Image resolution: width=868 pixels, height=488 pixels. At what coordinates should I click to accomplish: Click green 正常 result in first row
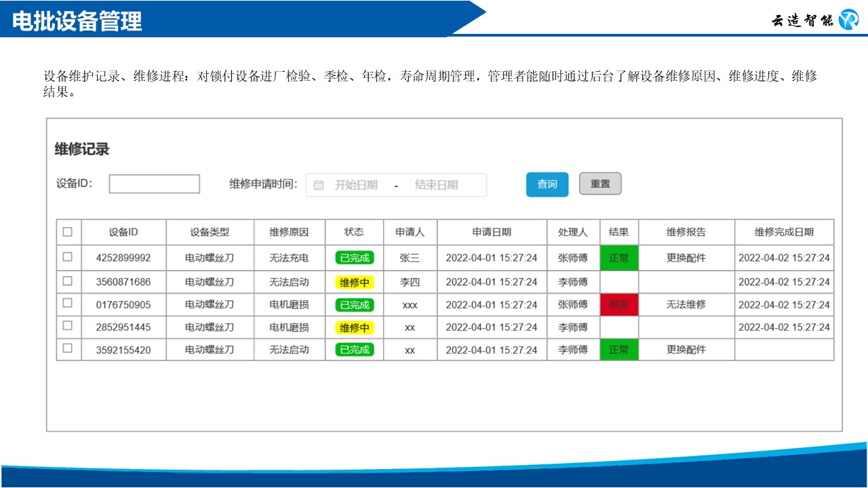tap(619, 258)
